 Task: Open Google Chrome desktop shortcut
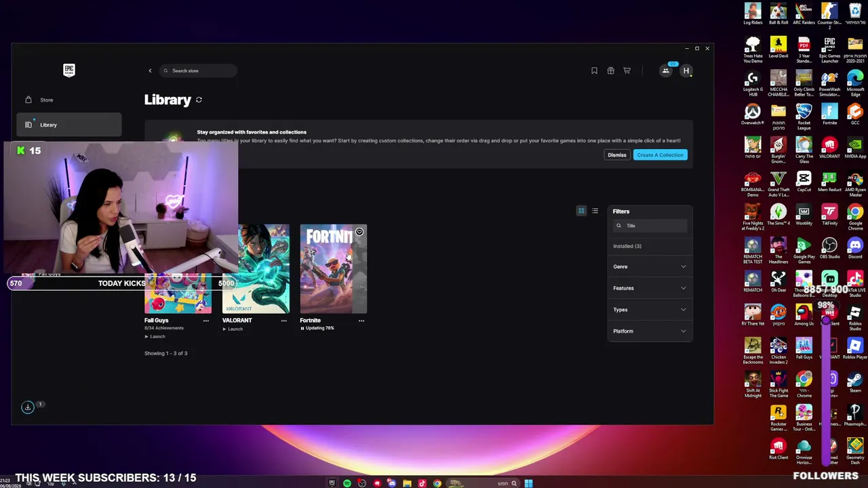[855, 217]
